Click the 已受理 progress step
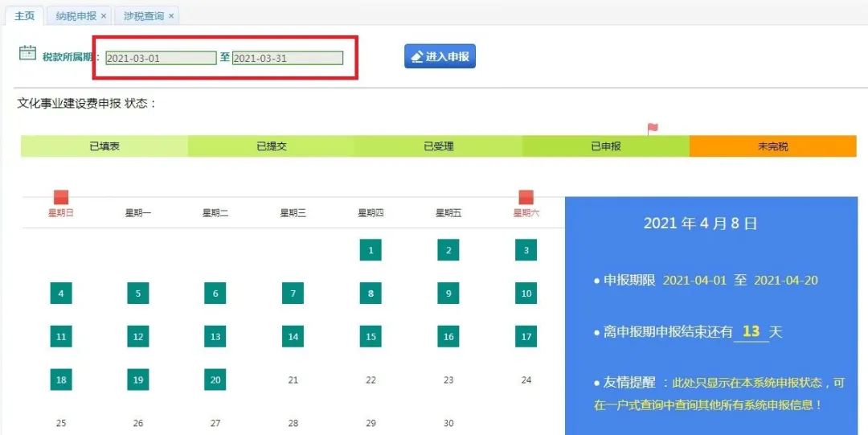 [x=438, y=146]
